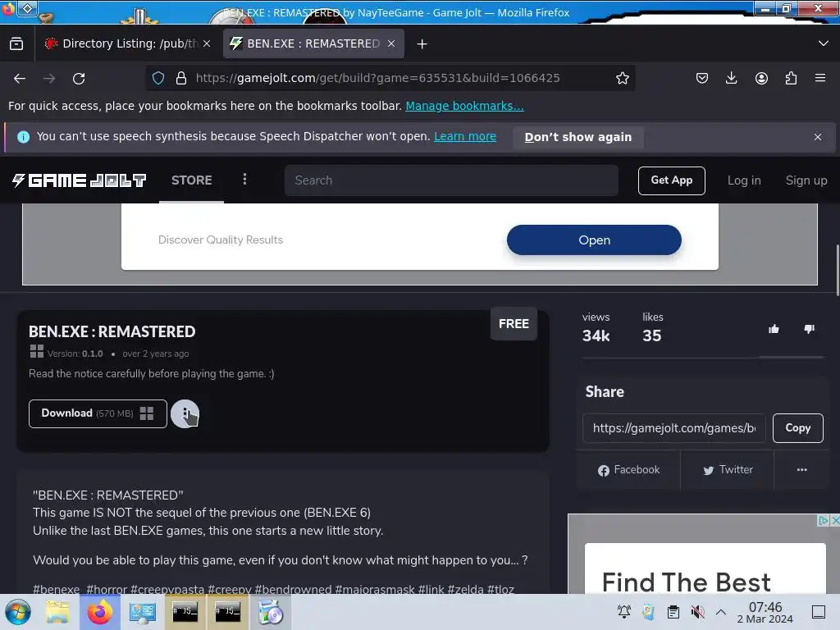Screen dimensions: 840x630
Task: Close the BEN.EXE : REMASTERED tab
Action: (391, 43)
